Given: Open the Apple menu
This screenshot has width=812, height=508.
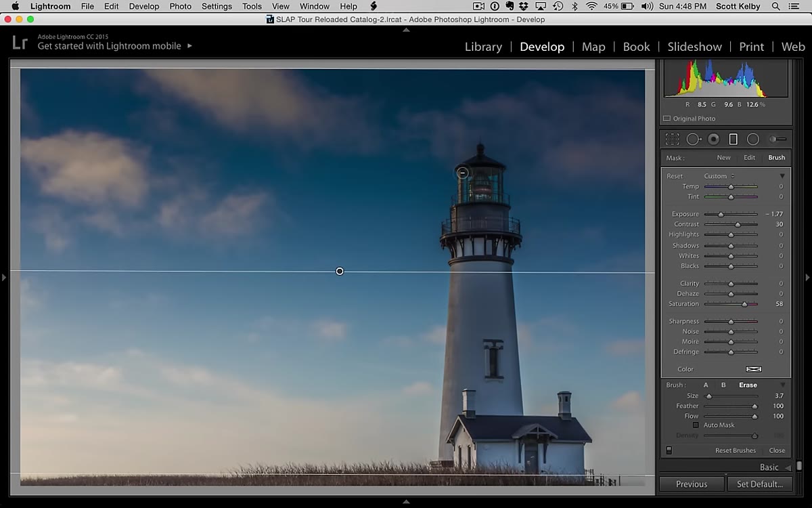Looking at the screenshot, I should (x=15, y=6).
